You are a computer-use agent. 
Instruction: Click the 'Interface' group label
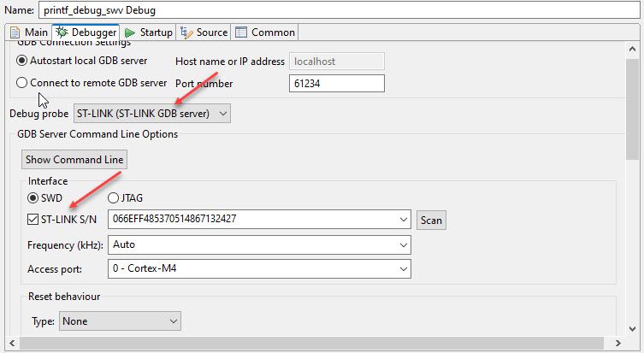[48, 181]
